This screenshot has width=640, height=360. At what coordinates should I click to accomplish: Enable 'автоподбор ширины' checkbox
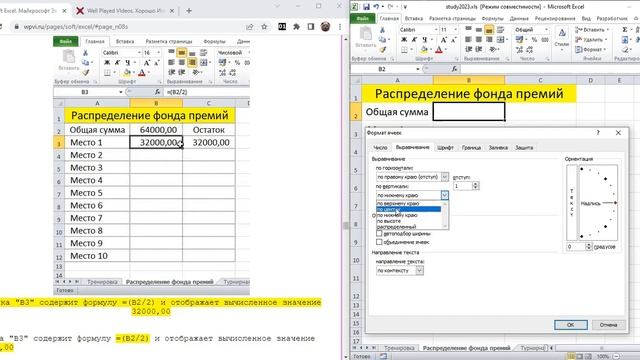379,233
